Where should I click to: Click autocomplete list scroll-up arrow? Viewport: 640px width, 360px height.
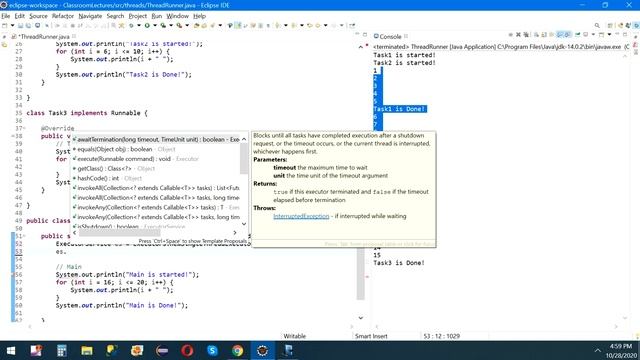click(x=244, y=139)
